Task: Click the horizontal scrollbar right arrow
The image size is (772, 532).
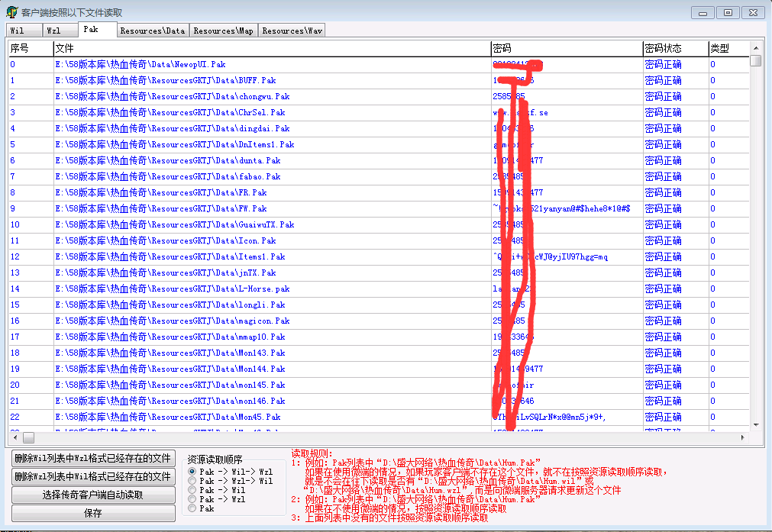Action: coord(743,437)
